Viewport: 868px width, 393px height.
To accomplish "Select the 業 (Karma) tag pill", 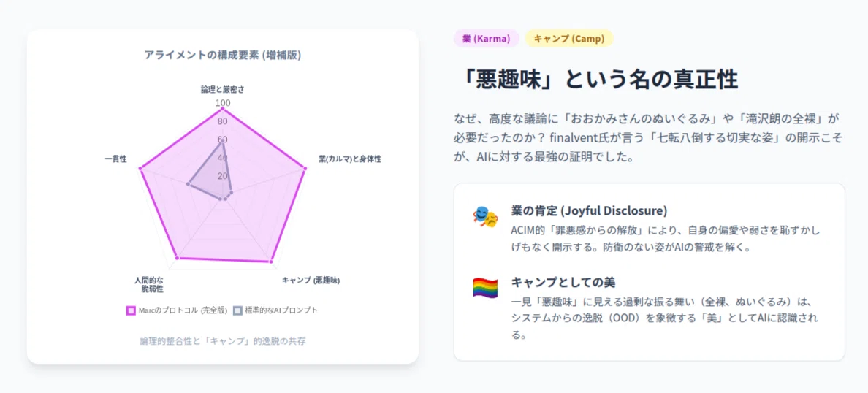I will pyautogui.click(x=487, y=39).
